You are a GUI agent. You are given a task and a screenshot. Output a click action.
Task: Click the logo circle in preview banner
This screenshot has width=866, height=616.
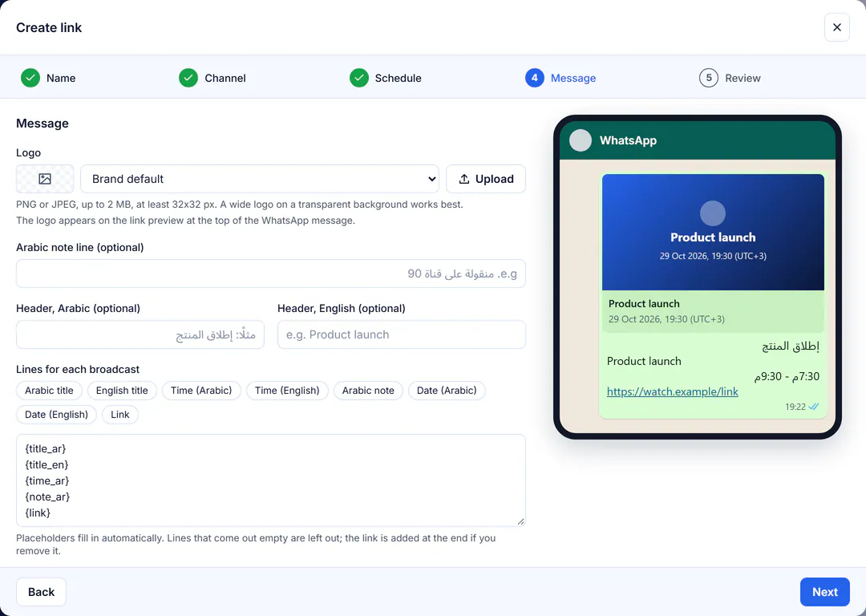coord(713,213)
